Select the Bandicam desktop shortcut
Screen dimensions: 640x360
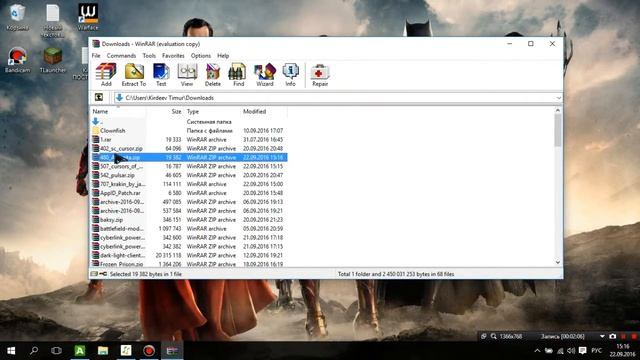[17, 60]
